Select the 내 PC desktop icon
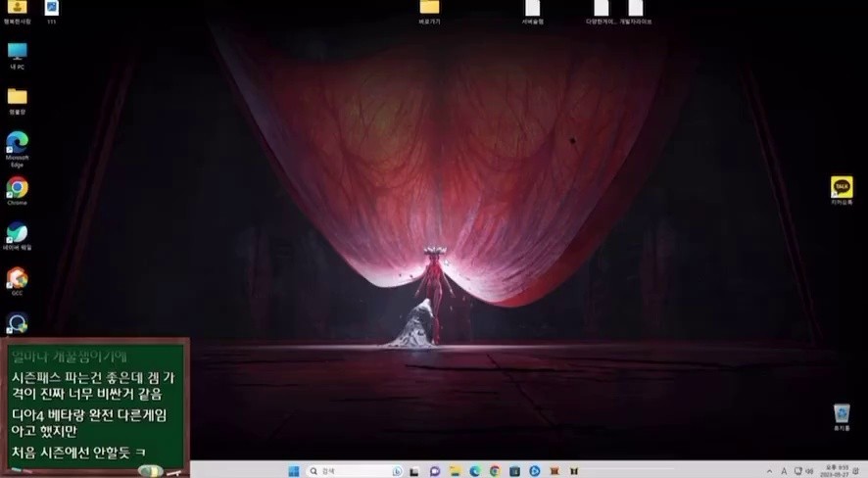Viewport: 868px width, 478px height. (x=17, y=51)
